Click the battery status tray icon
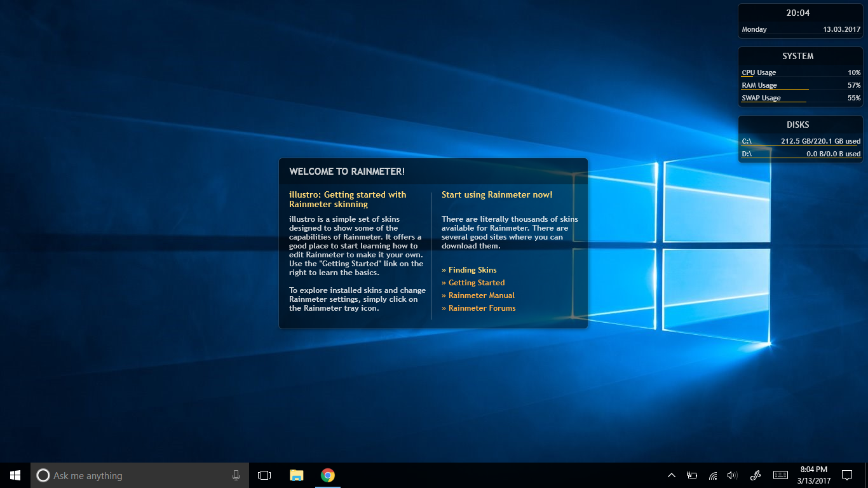The image size is (868, 488). tap(692, 475)
